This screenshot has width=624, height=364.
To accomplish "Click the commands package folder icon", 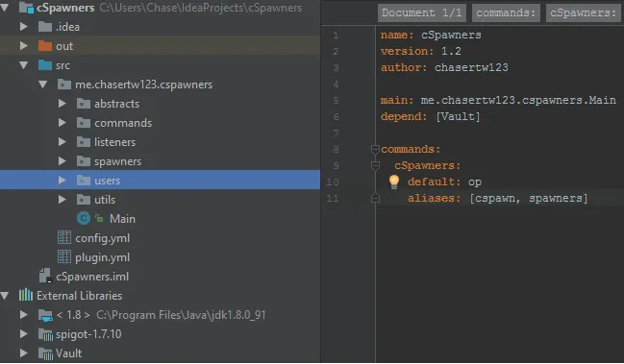I will pyautogui.click(x=84, y=122).
